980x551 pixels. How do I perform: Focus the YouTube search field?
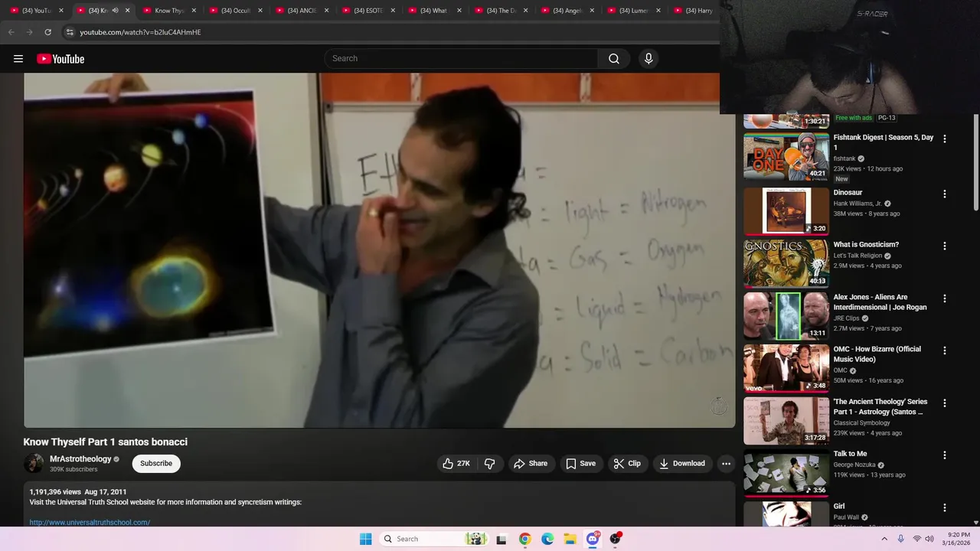pos(462,59)
